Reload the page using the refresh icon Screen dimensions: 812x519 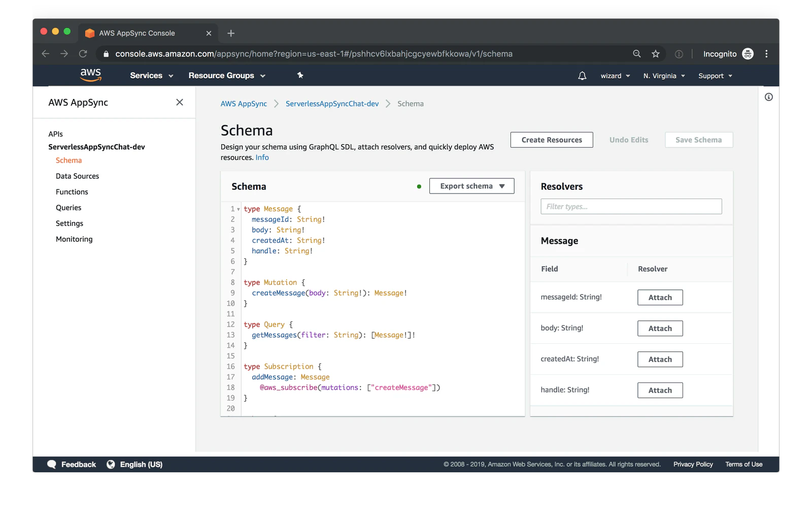[x=83, y=53]
